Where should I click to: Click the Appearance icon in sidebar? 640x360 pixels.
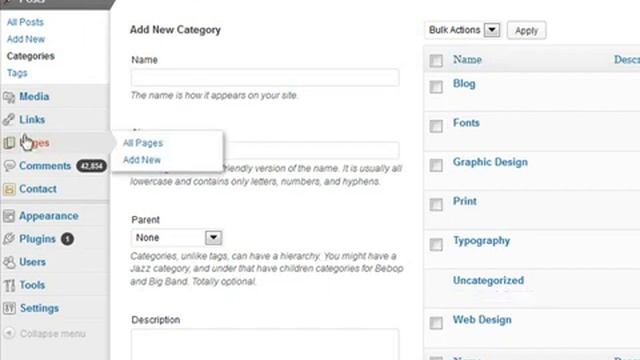click(9, 216)
